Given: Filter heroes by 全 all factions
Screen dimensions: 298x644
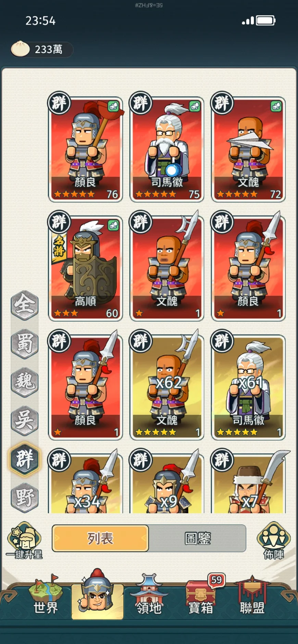Looking at the screenshot, I should 25,305.
